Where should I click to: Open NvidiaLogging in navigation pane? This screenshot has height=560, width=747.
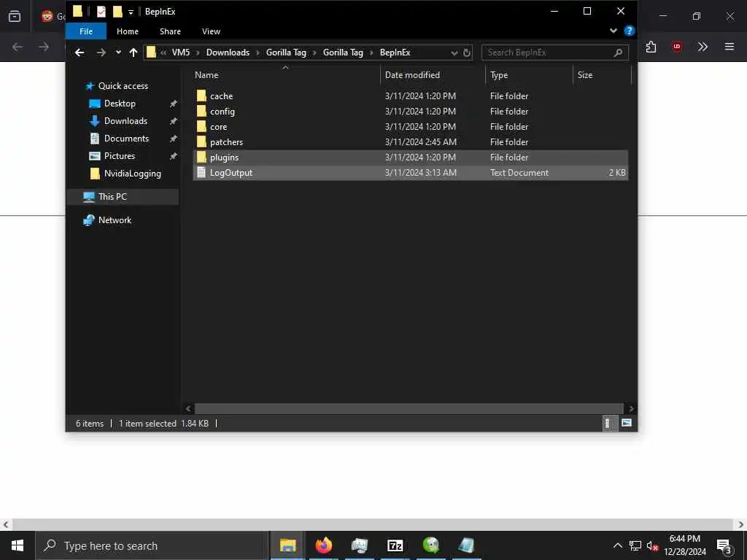[x=133, y=174]
